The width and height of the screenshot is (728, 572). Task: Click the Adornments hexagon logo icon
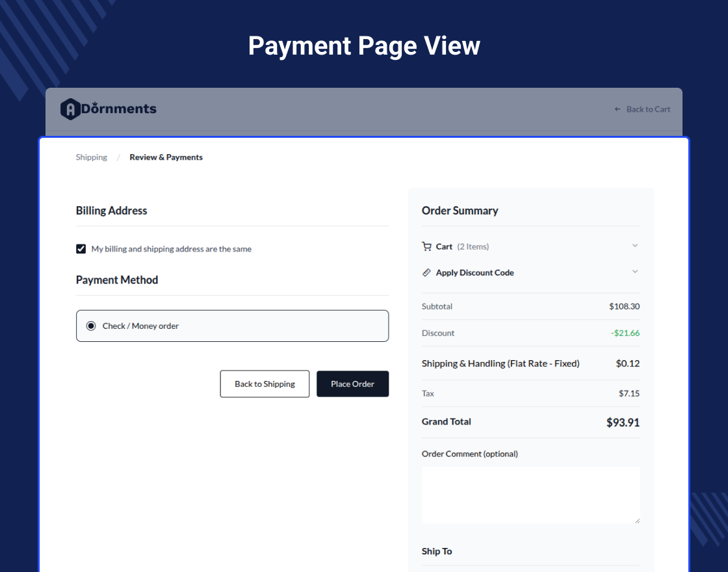71,109
